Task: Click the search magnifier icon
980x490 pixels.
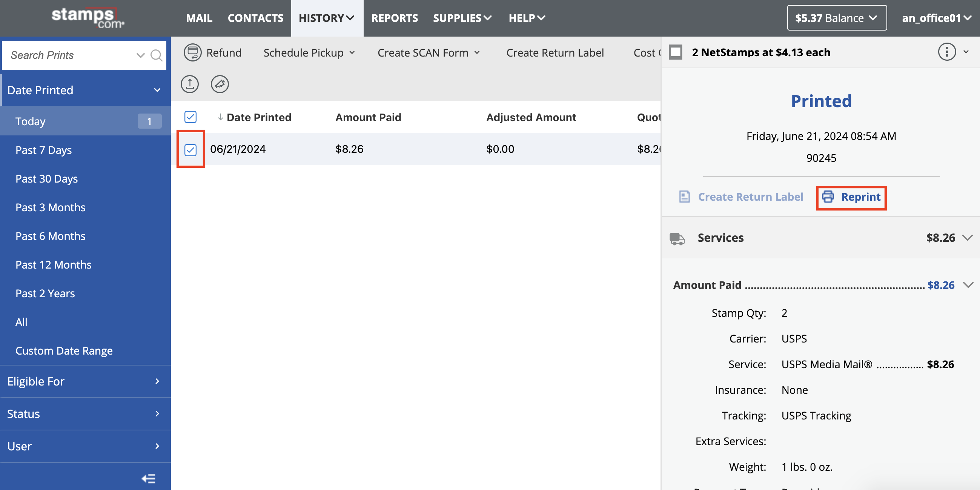Action: point(157,55)
